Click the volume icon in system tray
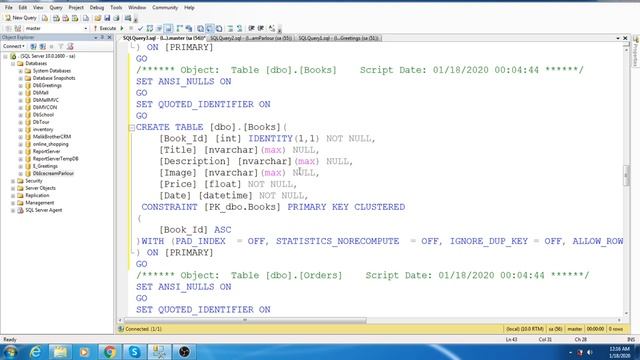Screen dimensions: 640x360 [589, 352]
